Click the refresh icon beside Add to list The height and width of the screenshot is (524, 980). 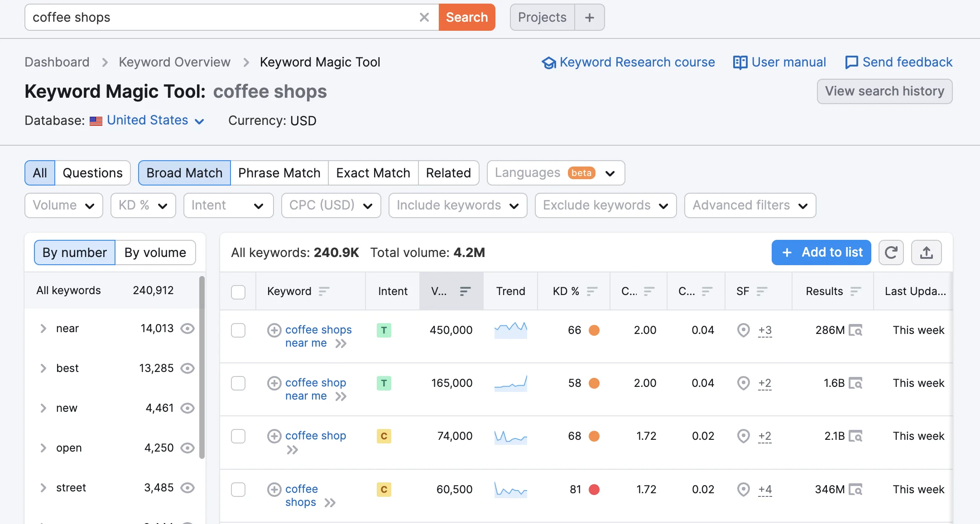[891, 252]
